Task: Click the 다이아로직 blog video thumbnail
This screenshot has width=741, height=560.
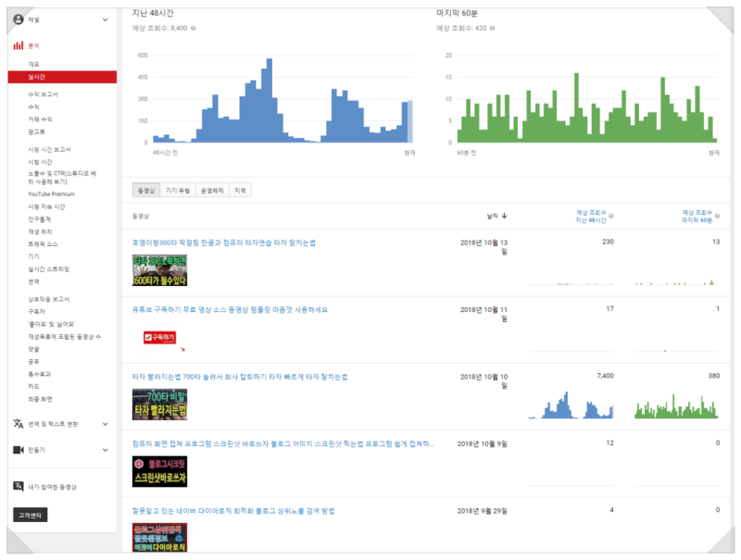Action: click(x=159, y=538)
